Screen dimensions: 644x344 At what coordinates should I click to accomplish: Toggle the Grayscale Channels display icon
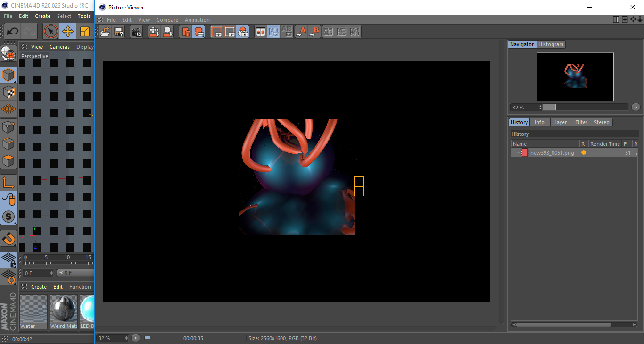click(243, 32)
